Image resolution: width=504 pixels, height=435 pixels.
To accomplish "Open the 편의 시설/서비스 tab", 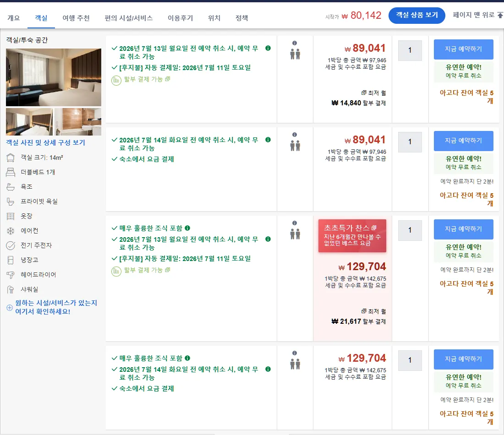I will tap(129, 18).
